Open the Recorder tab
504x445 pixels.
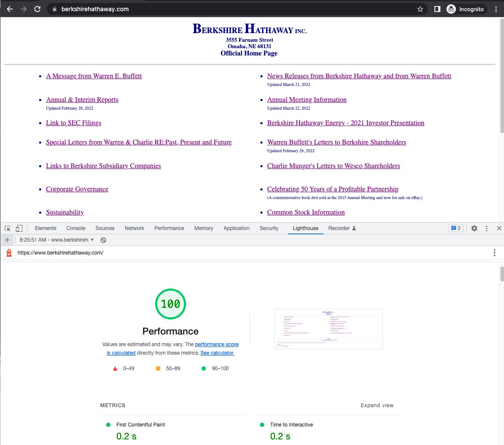coord(342,228)
